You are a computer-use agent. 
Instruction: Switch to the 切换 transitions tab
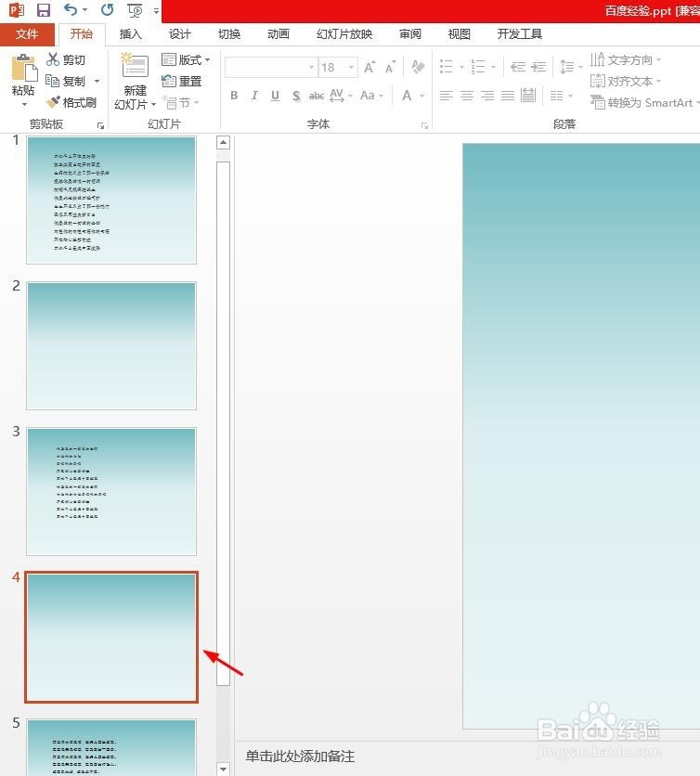point(229,34)
